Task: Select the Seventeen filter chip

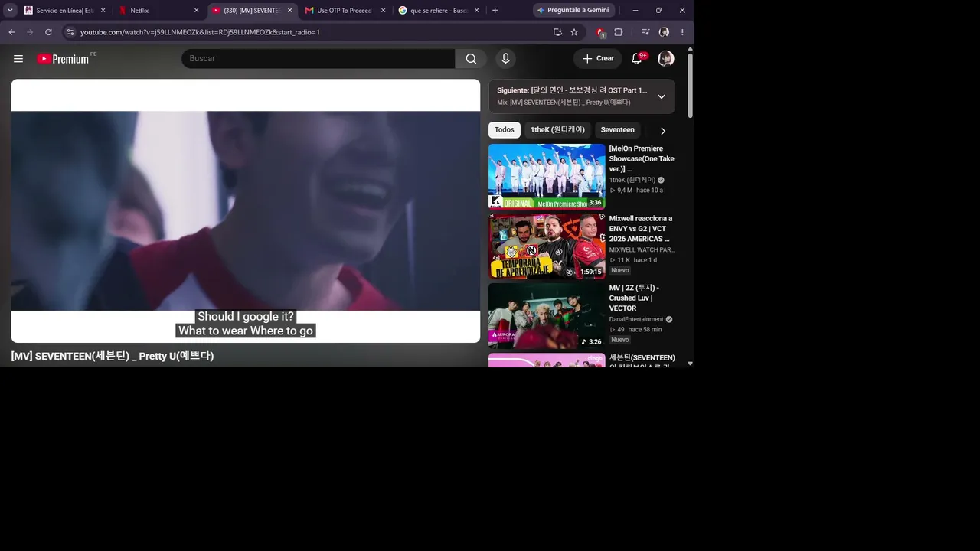Action: tap(617, 130)
